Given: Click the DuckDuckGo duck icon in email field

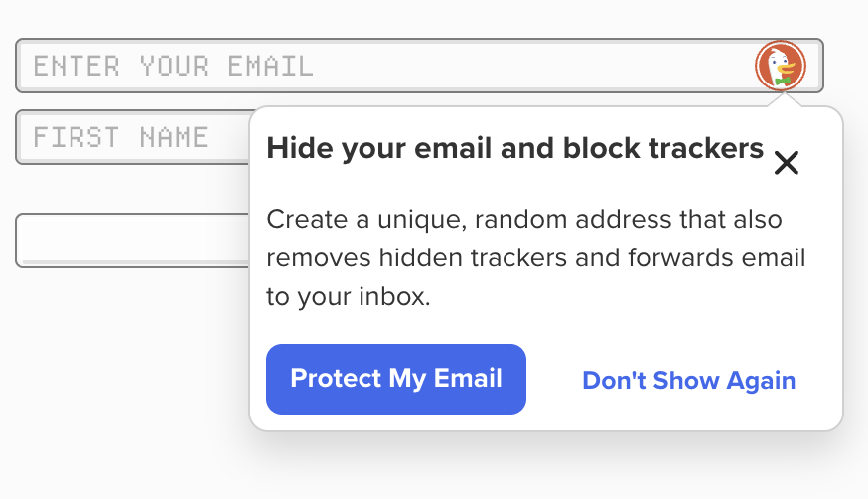Looking at the screenshot, I should pos(780,66).
